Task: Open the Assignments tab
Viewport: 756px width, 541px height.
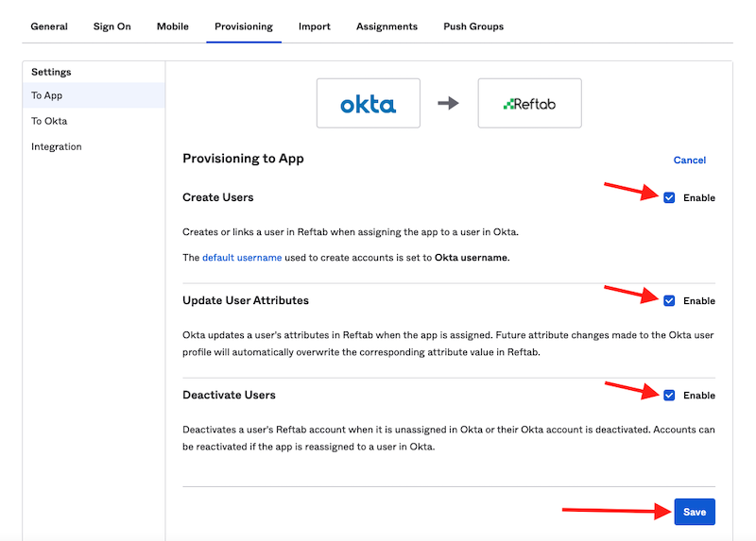Action: point(387,26)
